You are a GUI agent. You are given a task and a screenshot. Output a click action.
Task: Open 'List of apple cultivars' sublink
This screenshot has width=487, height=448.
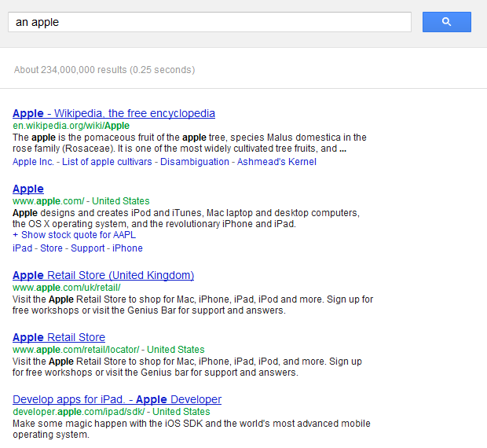(x=107, y=162)
